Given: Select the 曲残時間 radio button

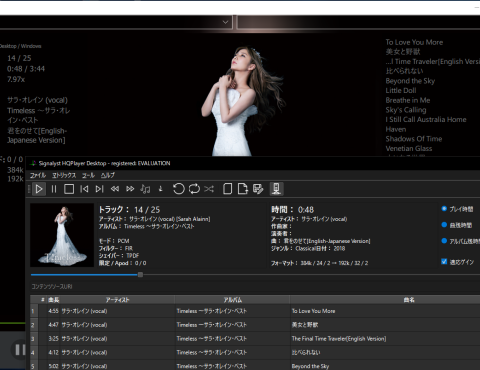Looking at the screenshot, I should 444,225.
